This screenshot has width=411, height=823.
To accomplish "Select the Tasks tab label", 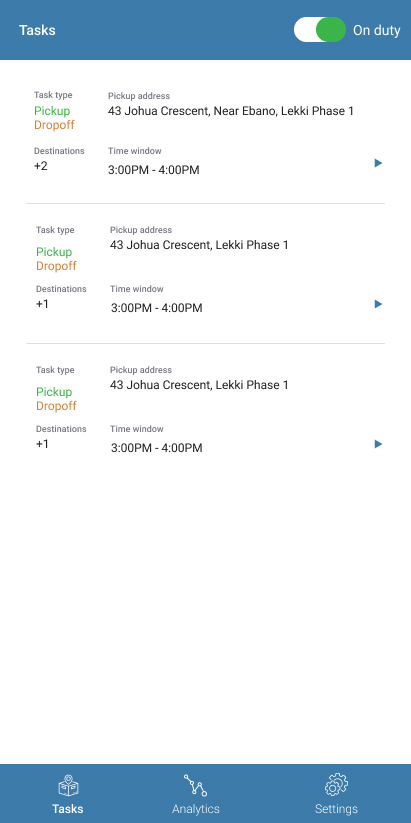I will 68,808.
